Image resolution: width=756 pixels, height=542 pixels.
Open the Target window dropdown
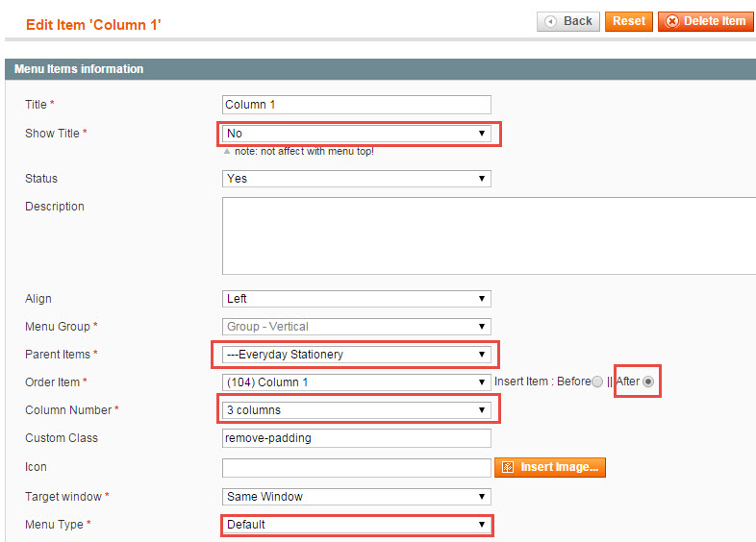tap(356, 497)
